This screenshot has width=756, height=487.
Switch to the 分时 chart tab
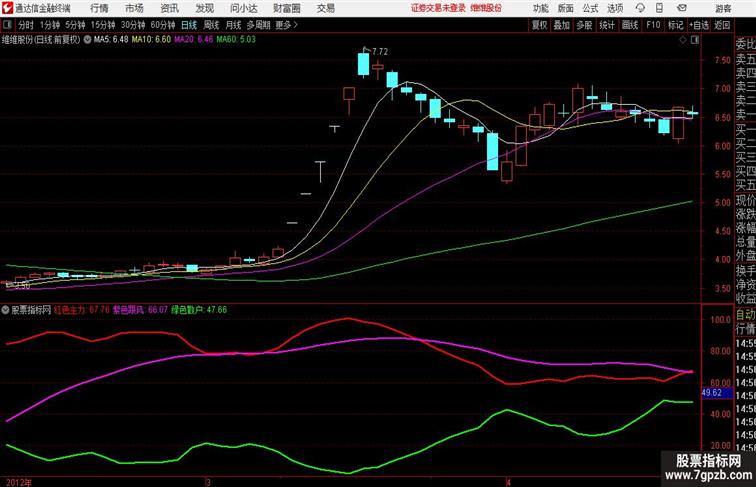click(x=26, y=25)
